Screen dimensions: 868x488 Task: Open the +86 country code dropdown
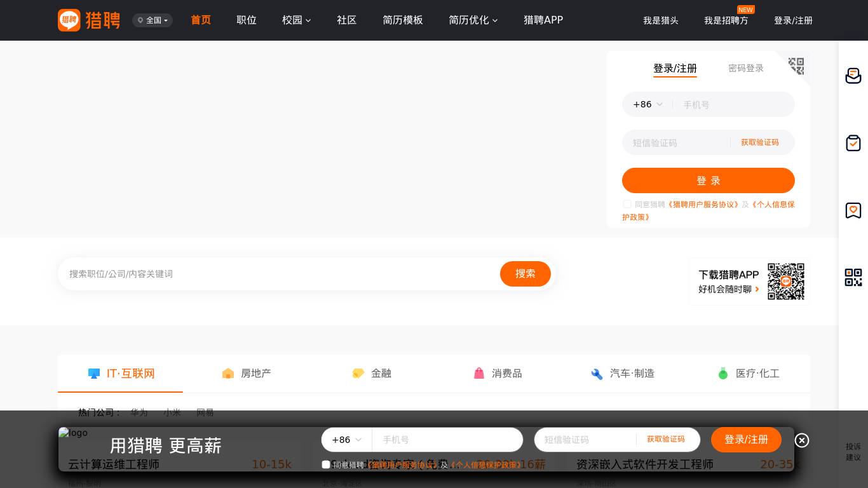[648, 104]
